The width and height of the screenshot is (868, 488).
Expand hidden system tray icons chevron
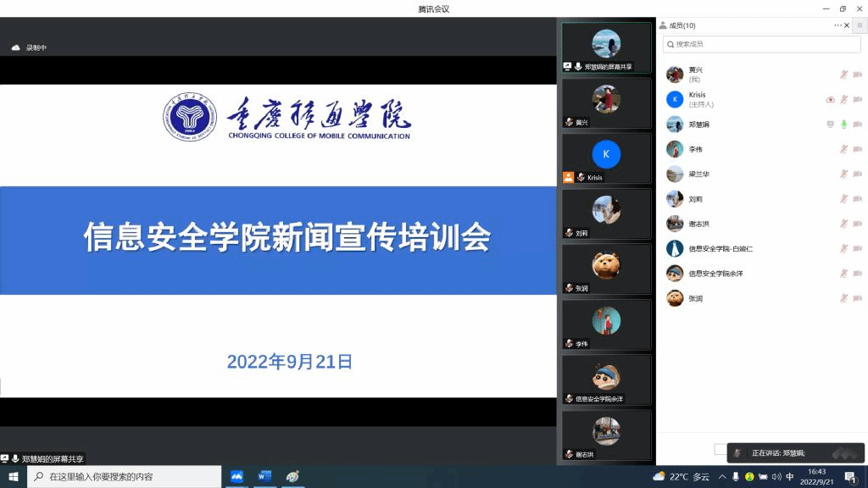tap(722, 477)
